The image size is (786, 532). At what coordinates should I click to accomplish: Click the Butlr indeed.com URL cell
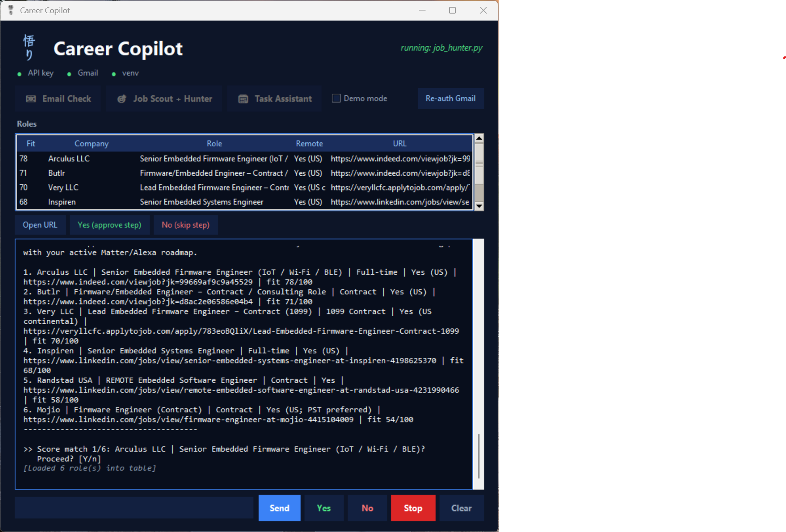(400, 173)
